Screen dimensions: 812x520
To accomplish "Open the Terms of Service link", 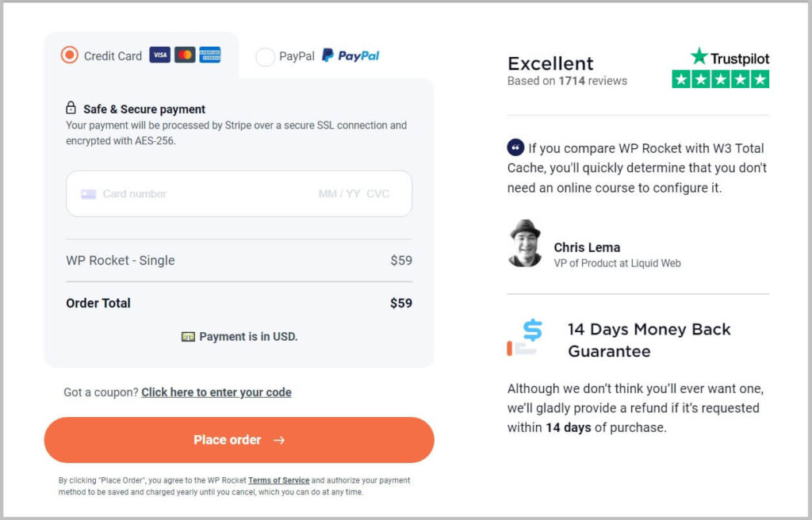I will (x=278, y=480).
